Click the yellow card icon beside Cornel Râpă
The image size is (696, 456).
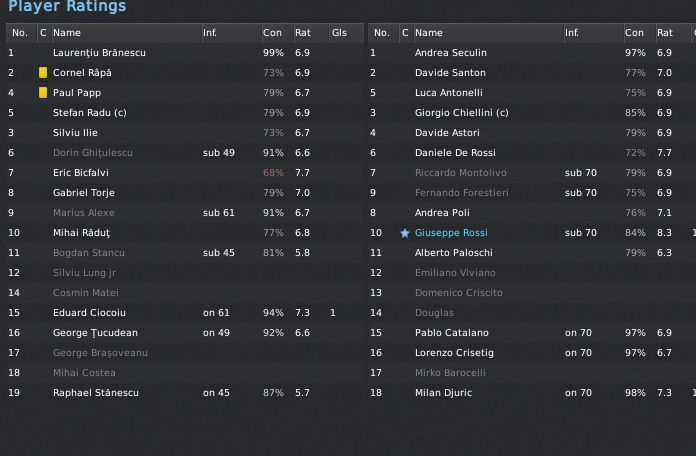43,73
